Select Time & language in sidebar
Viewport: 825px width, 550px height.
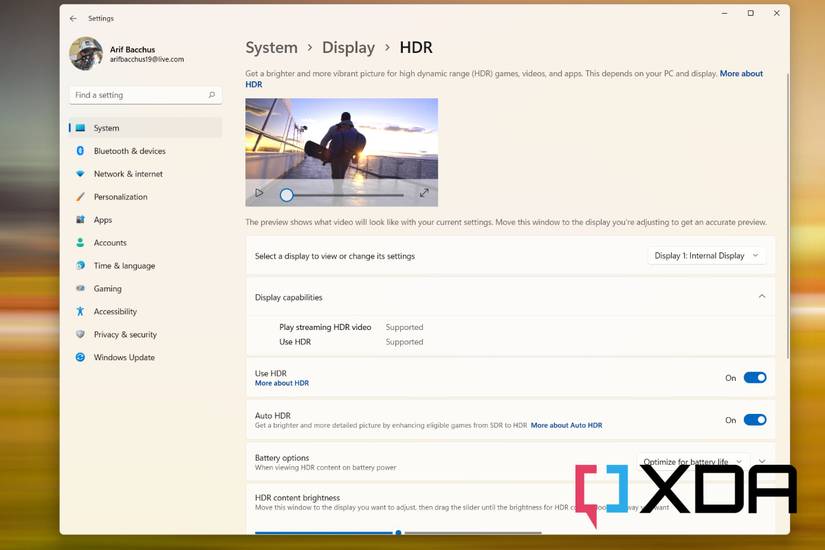124,266
